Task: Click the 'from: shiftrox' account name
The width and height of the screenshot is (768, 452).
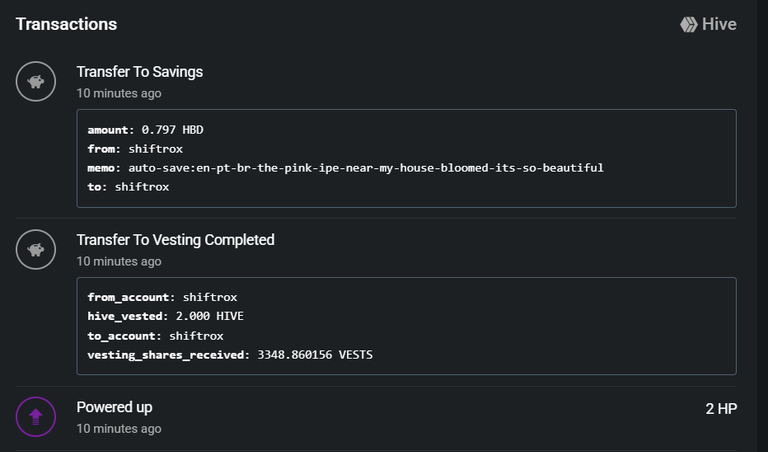Action: point(155,149)
